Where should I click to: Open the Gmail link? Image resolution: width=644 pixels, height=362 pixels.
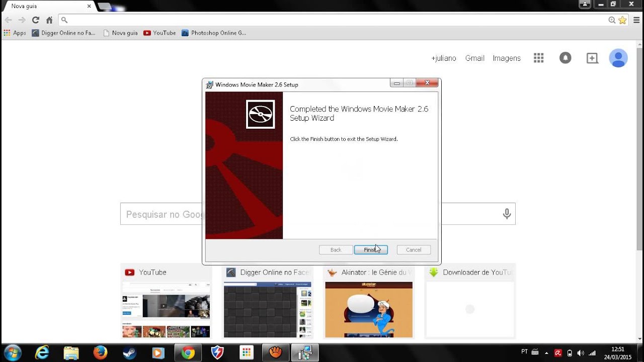(x=474, y=58)
